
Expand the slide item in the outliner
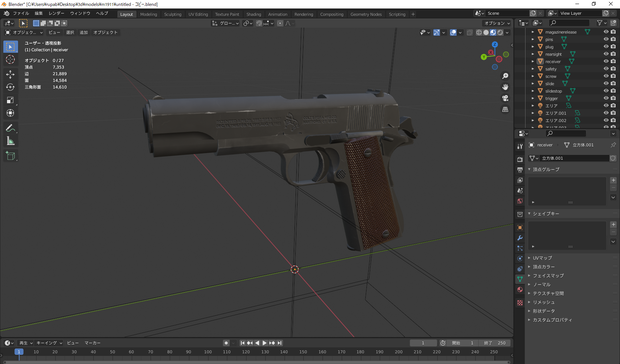[x=533, y=83]
